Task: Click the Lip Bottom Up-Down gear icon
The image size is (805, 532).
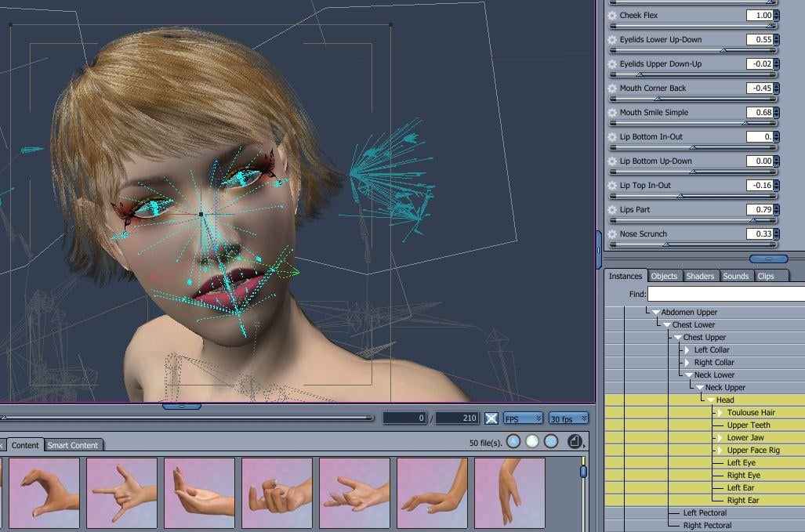Action: coord(612,161)
